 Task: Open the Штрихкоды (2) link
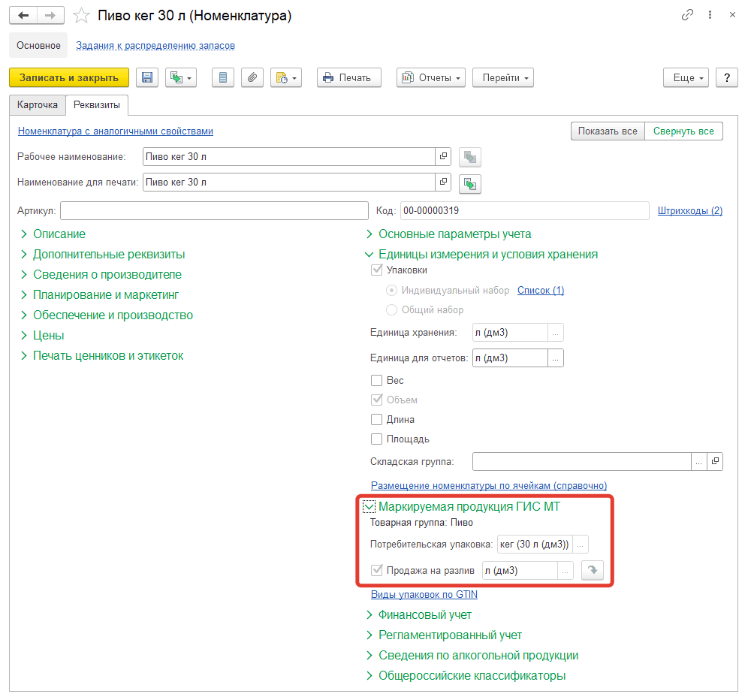689,211
